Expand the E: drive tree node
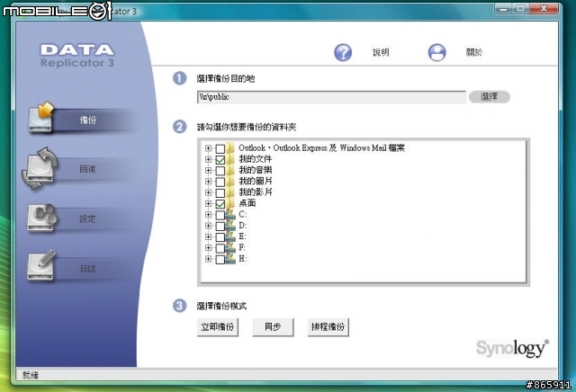The width and height of the screenshot is (576, 392). [x=208, y=236]
